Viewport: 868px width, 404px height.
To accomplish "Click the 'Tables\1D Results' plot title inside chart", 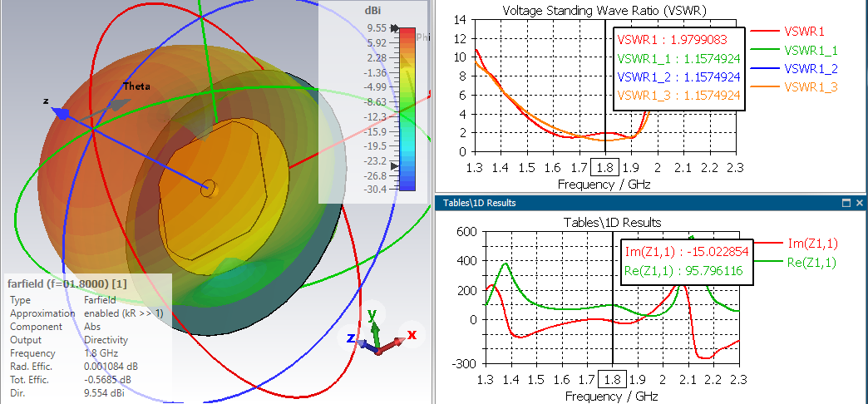I will [612, 223].
